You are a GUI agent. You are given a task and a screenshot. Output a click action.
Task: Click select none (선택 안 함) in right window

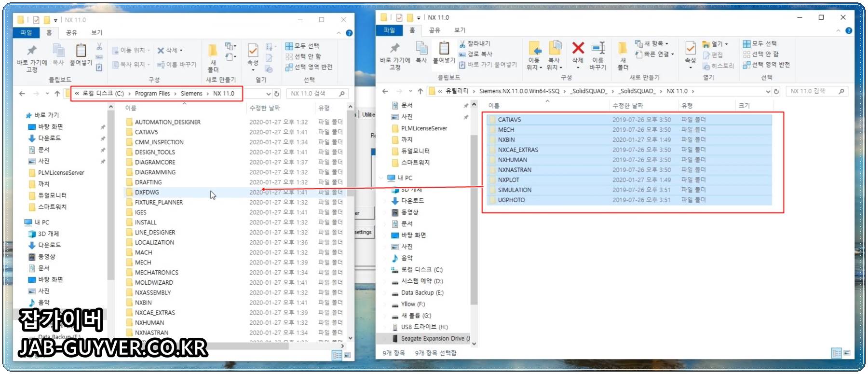[761, 54]
